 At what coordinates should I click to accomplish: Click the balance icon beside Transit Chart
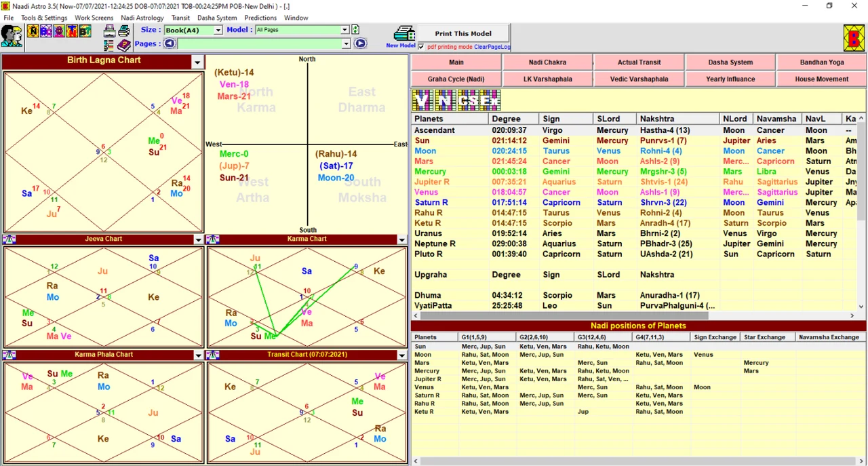212,355
